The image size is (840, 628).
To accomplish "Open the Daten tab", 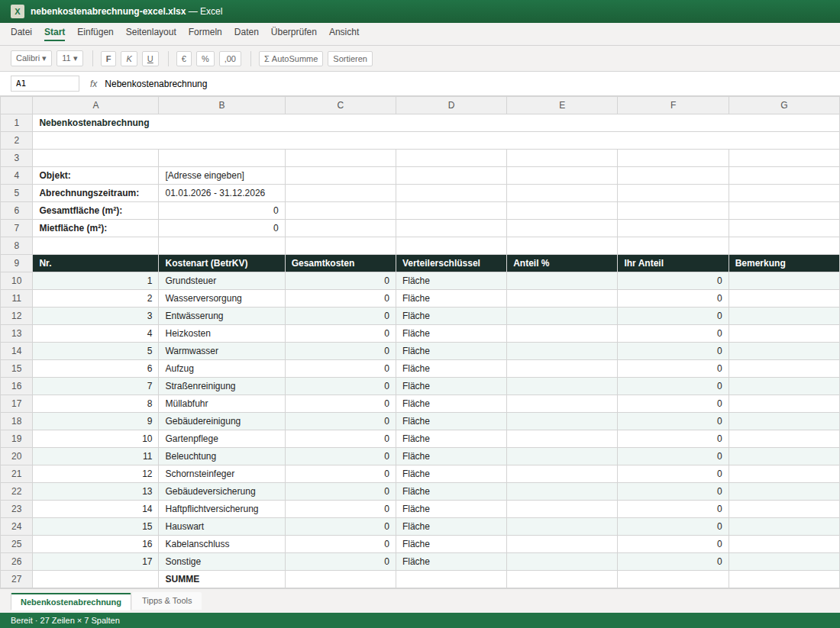I will tap(247, 32).
